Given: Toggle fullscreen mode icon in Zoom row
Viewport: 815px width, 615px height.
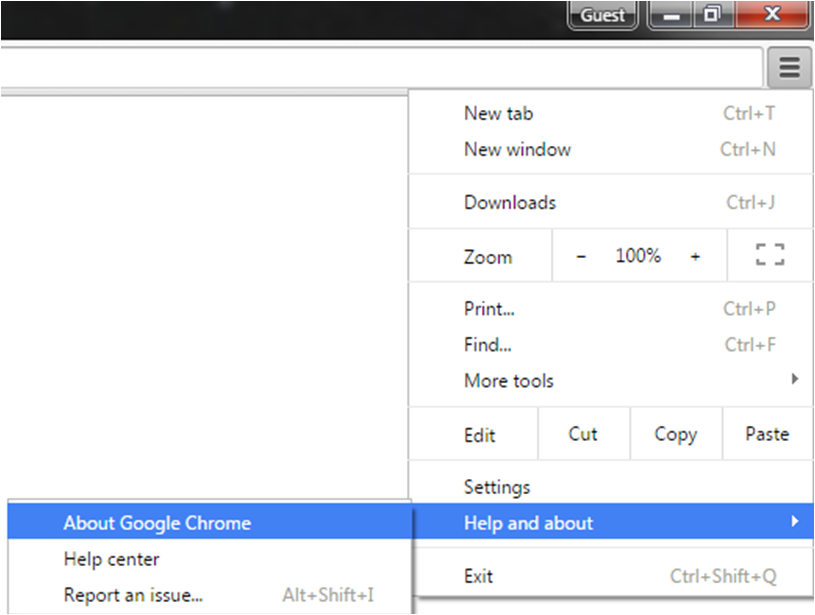Looking at the screenshot, I should (x=769, y=256).
